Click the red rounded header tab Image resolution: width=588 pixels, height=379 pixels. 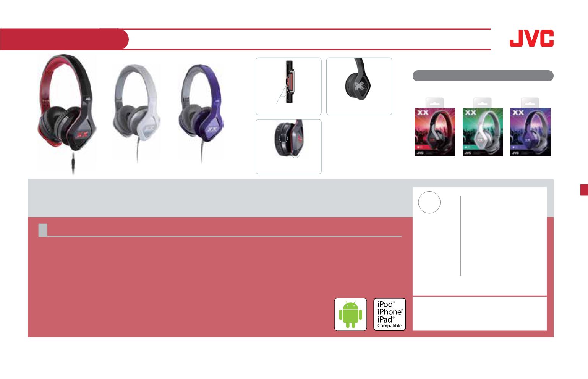(64, 39)
